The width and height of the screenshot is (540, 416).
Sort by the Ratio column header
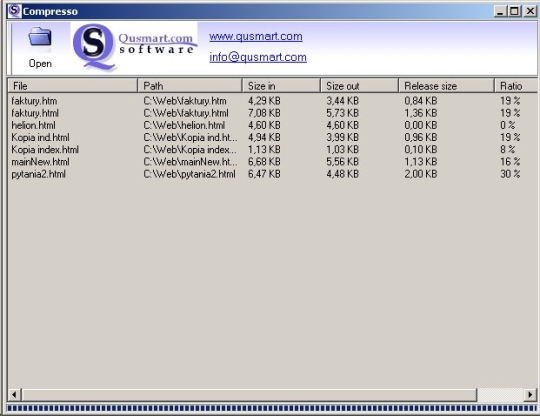pyautogui.click(x=516, y=86)
